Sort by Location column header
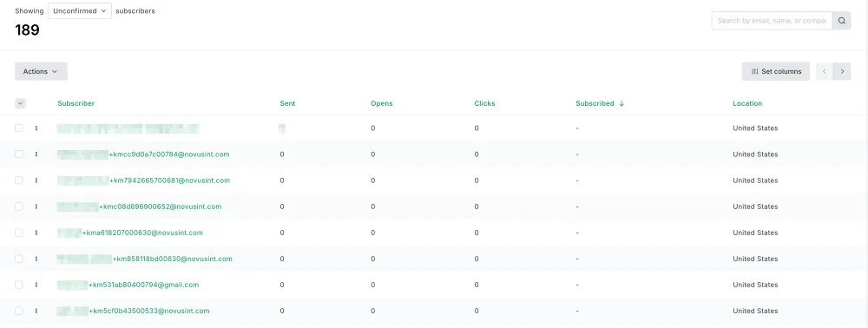Screen dimensions: 868x328 747,103
